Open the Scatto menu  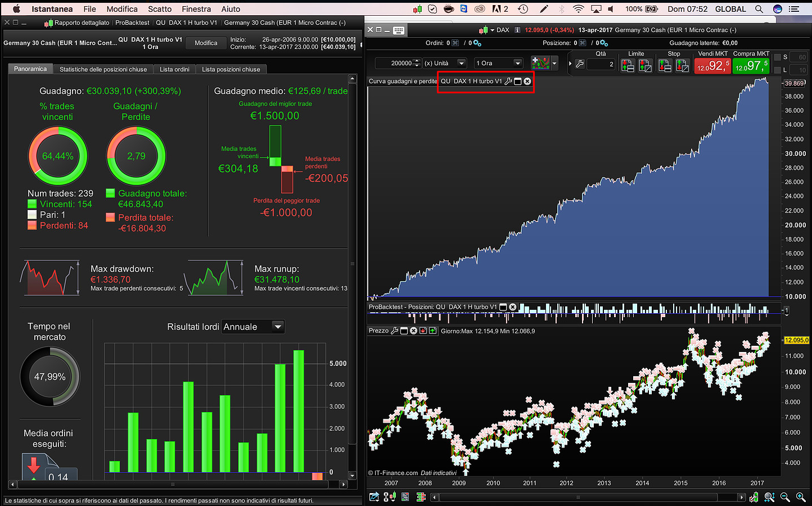point(160,9)
